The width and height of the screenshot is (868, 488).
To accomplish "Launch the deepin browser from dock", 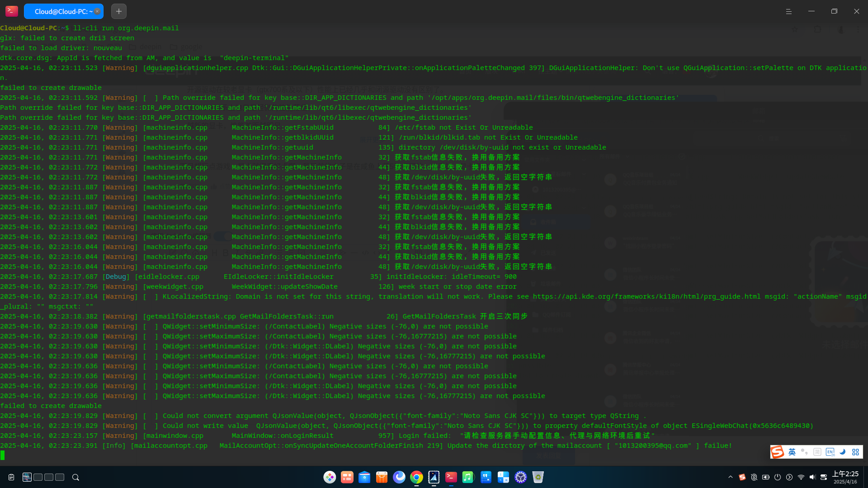I will 399,477.
